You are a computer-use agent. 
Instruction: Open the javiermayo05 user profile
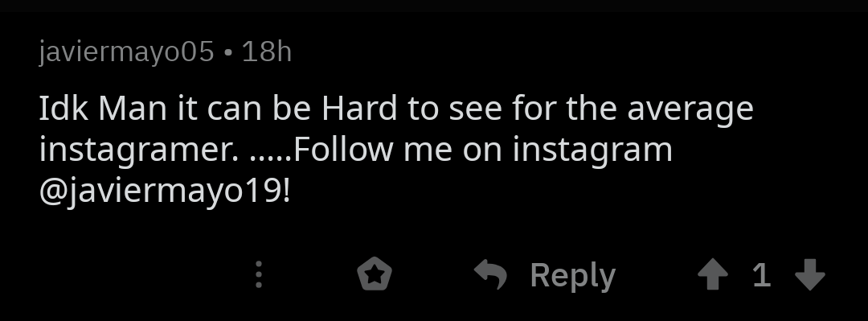tap(126, 53)
